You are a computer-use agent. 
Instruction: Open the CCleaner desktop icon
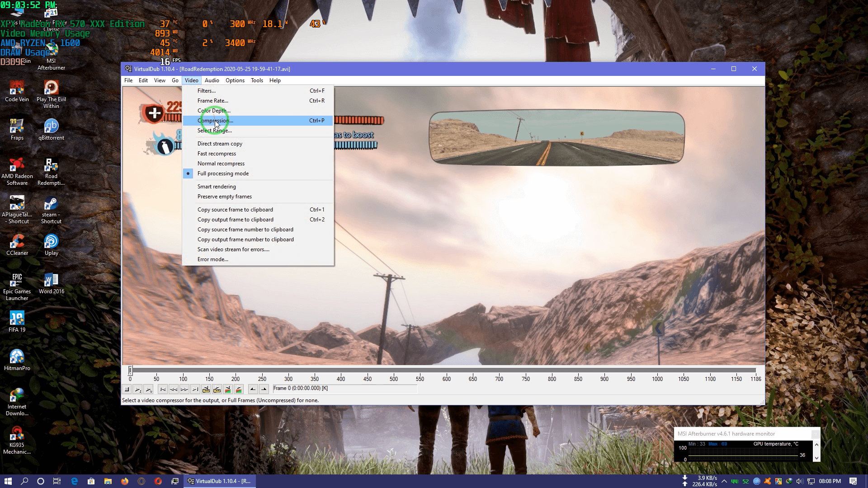[17, 244]
